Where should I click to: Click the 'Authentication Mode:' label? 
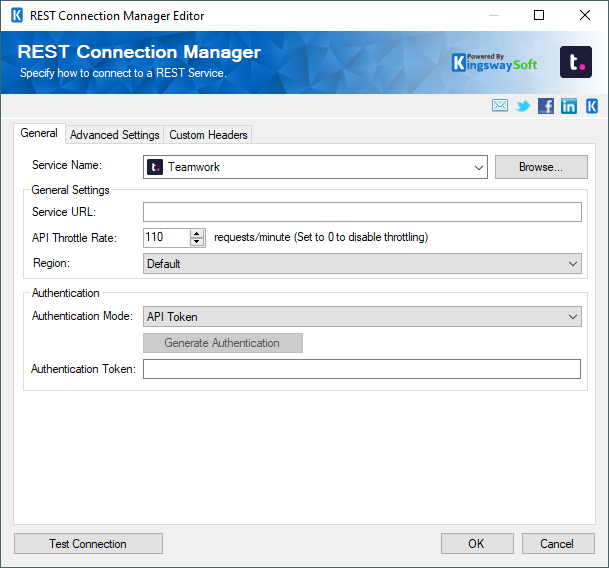pos(82,316)
